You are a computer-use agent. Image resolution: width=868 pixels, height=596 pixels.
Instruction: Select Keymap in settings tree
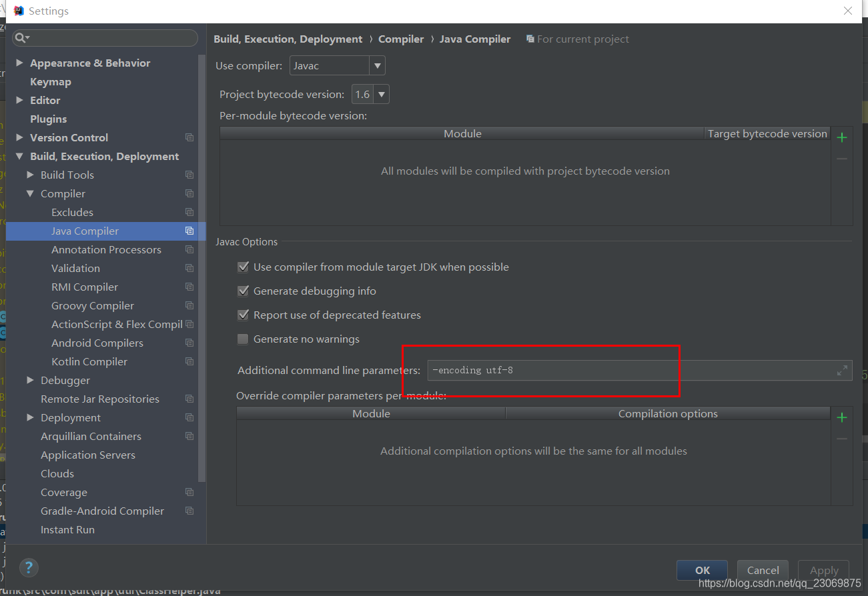(x=51, y=81)
